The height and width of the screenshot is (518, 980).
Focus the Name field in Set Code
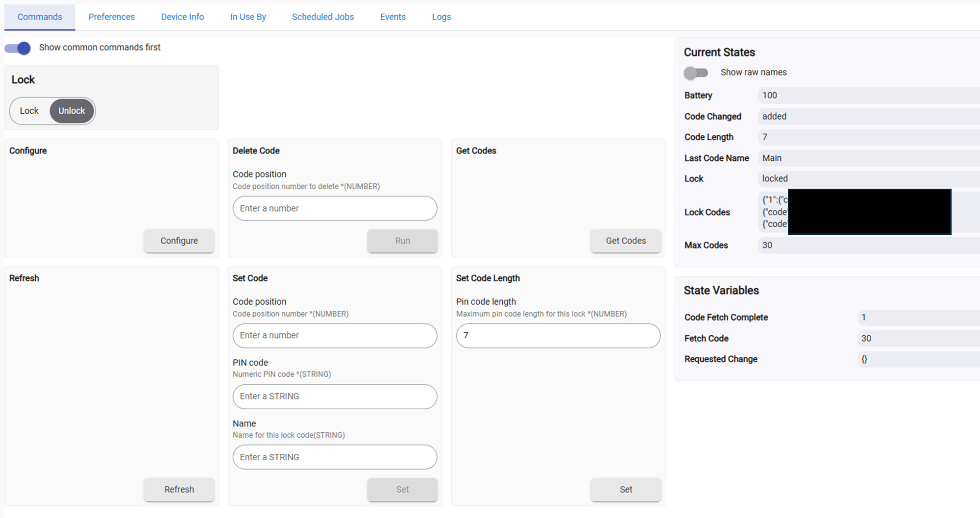[x=335, y=457]
